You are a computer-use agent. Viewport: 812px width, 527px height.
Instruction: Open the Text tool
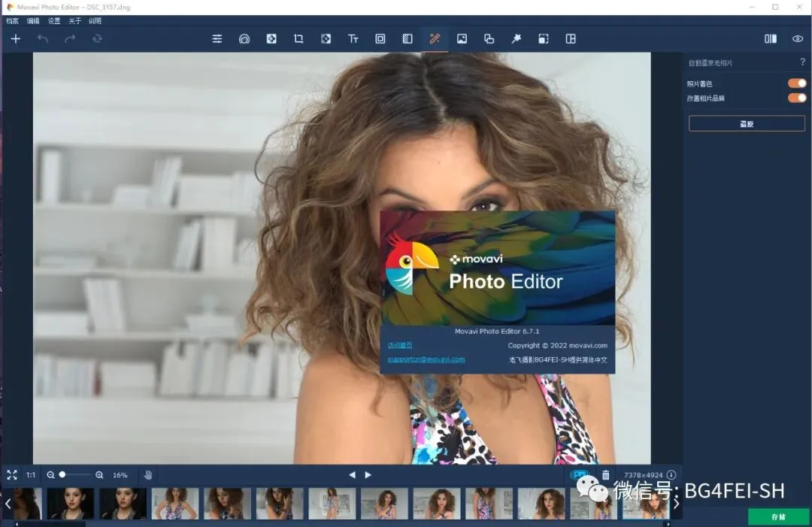coord(353,39)
